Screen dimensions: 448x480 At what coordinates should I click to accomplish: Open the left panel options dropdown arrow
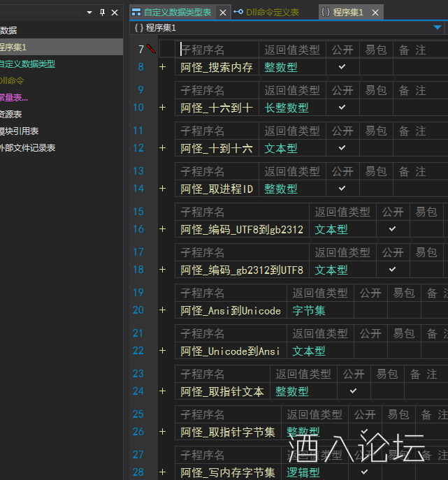[x=89, y=13]
